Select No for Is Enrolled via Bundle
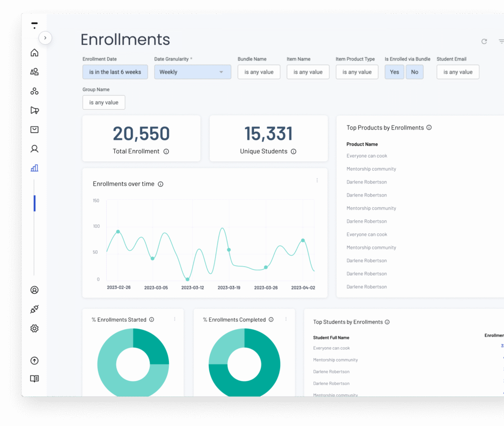 click(414, 72)
